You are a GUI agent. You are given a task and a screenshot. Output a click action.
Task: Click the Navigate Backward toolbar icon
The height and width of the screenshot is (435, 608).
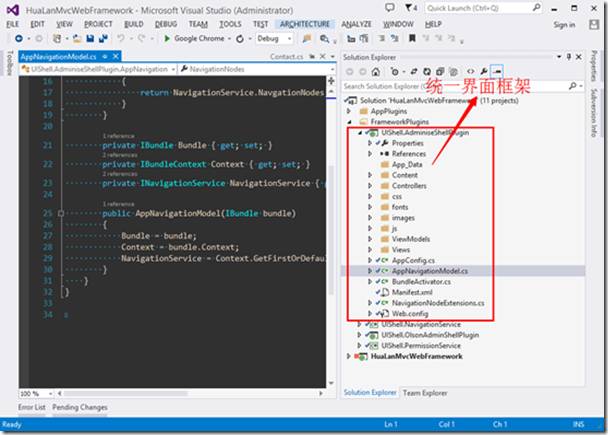(18, 38)
